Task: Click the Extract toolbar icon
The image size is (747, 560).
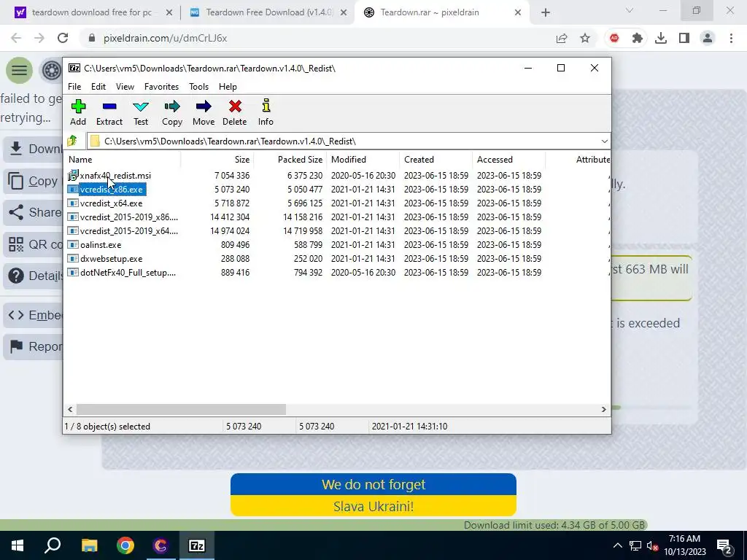Action: [109, 112]
